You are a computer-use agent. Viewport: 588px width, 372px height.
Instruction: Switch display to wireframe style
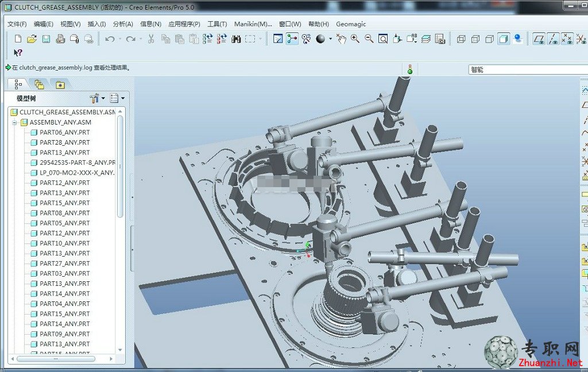tap(461, 38)
